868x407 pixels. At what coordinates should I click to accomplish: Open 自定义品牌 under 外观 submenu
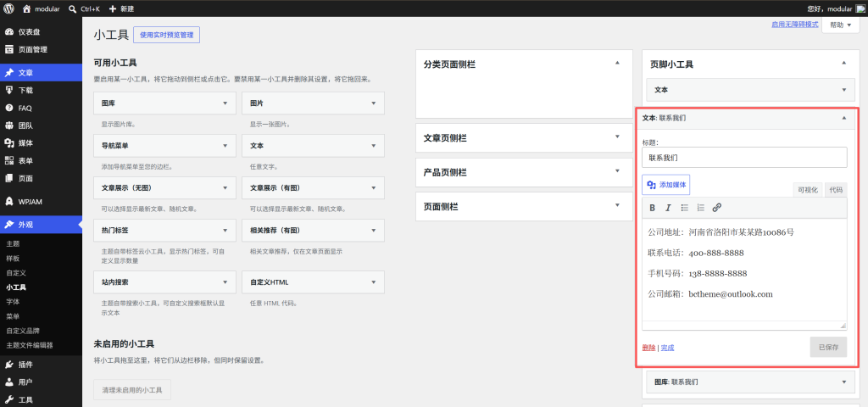click(23, 331)
